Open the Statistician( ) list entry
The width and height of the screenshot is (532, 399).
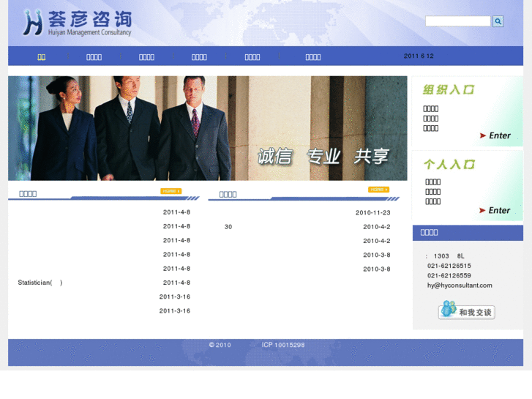[40, 283]
